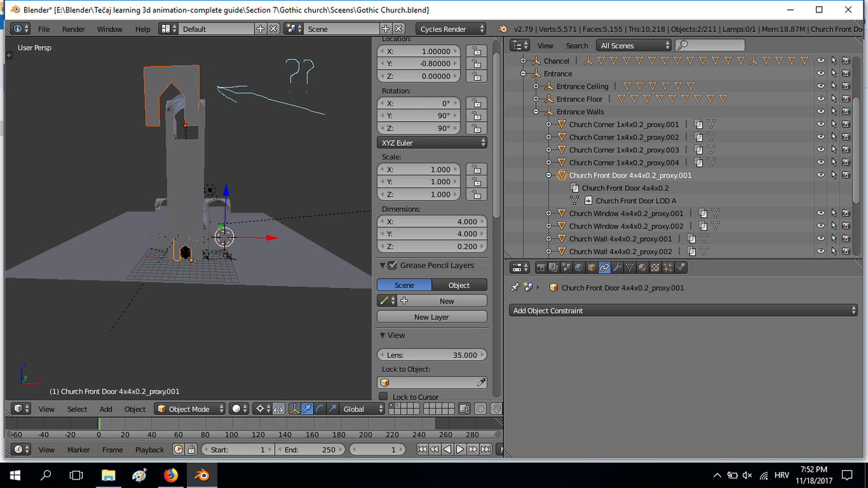Collapse the Entrance Walls tree item
Viewport: 868px width, 488px height.
536,112
